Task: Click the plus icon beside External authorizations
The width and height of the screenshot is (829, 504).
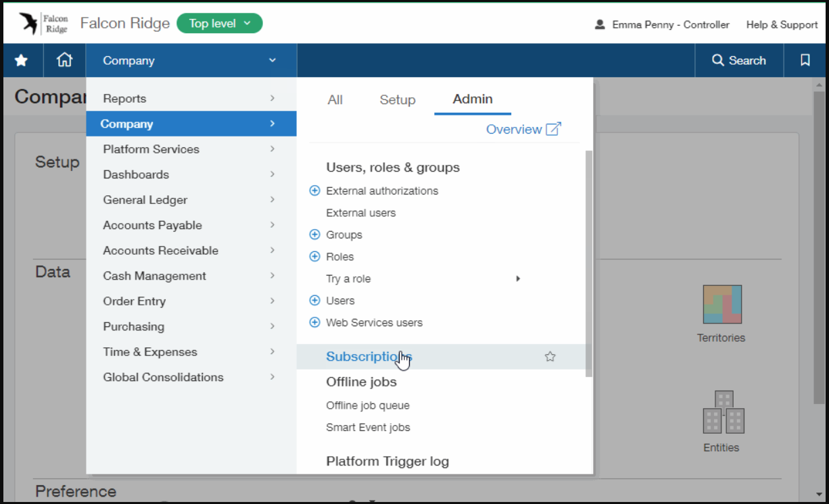Action: [314, 191]
